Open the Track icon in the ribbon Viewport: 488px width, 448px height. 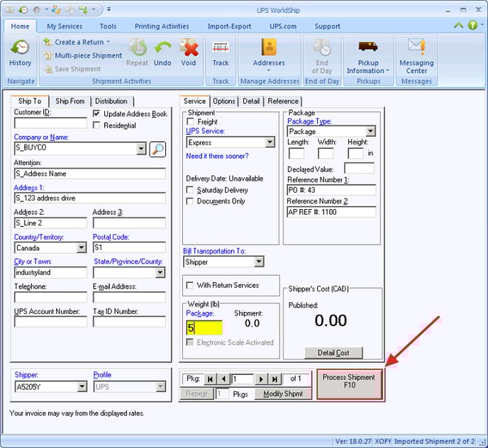pos(221,49)
